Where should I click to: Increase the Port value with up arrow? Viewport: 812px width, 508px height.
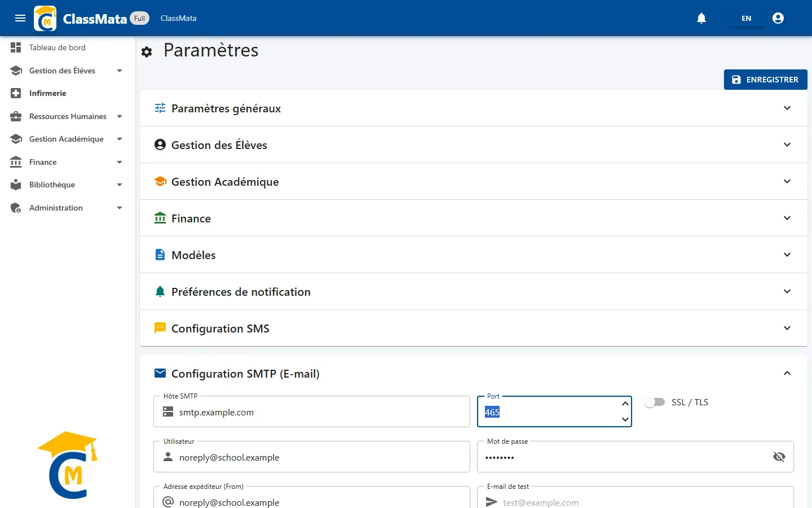pyautogui.click(x=625, y=404)
